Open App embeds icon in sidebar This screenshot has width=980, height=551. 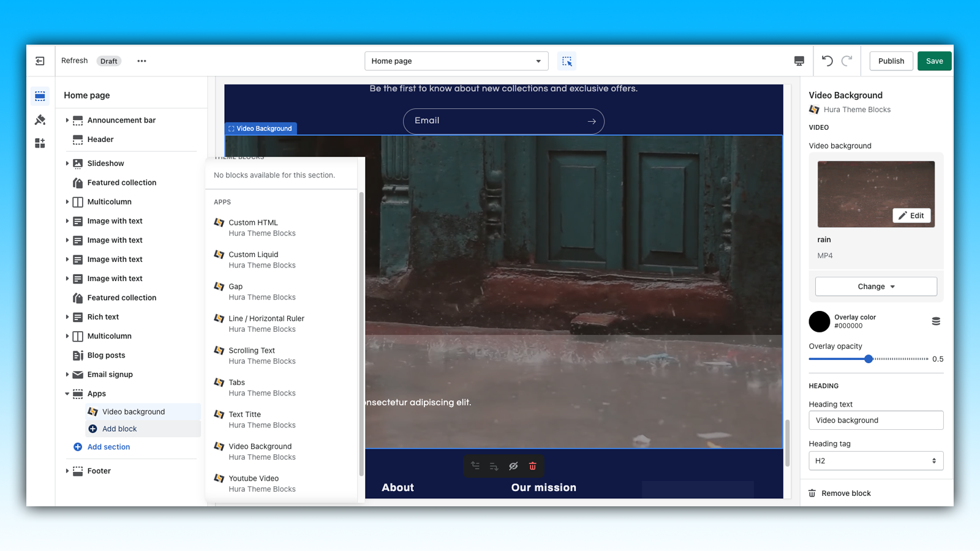click(x=40, y=143)
